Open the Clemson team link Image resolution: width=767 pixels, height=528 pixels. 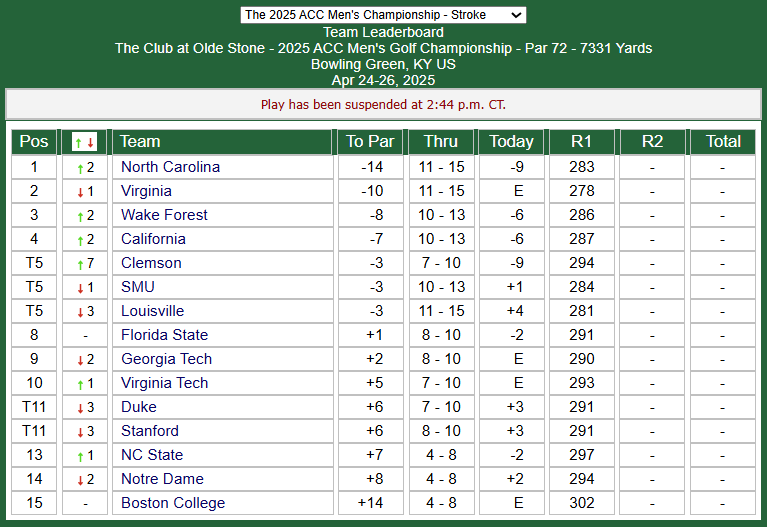151,263
